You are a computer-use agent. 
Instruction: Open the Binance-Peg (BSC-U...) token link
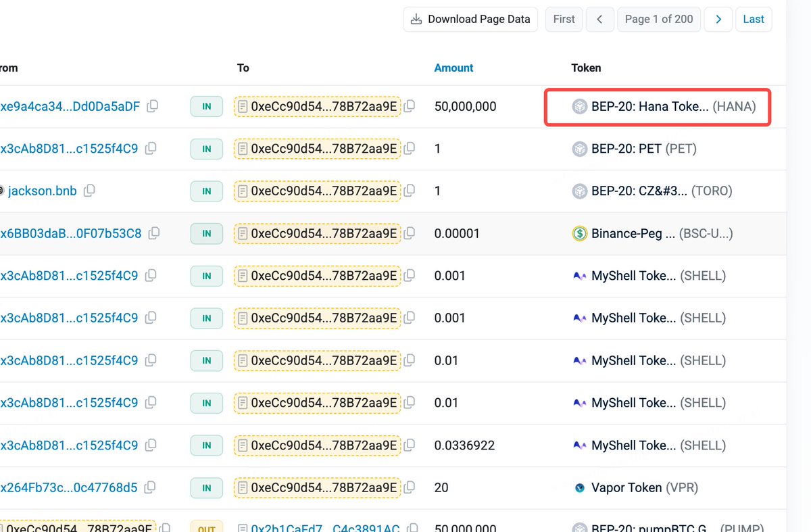pyautogui.click(x=662, y=233)
